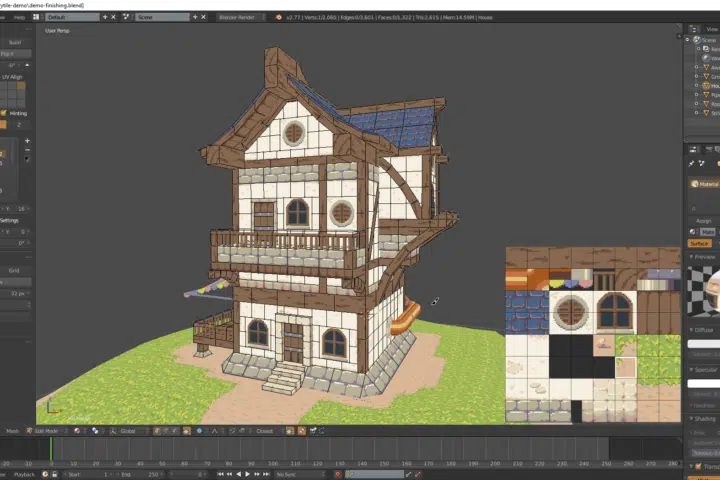The image size is (720, 480).
Task: Select the round window tile in tileset
Action: coord(571,312)
